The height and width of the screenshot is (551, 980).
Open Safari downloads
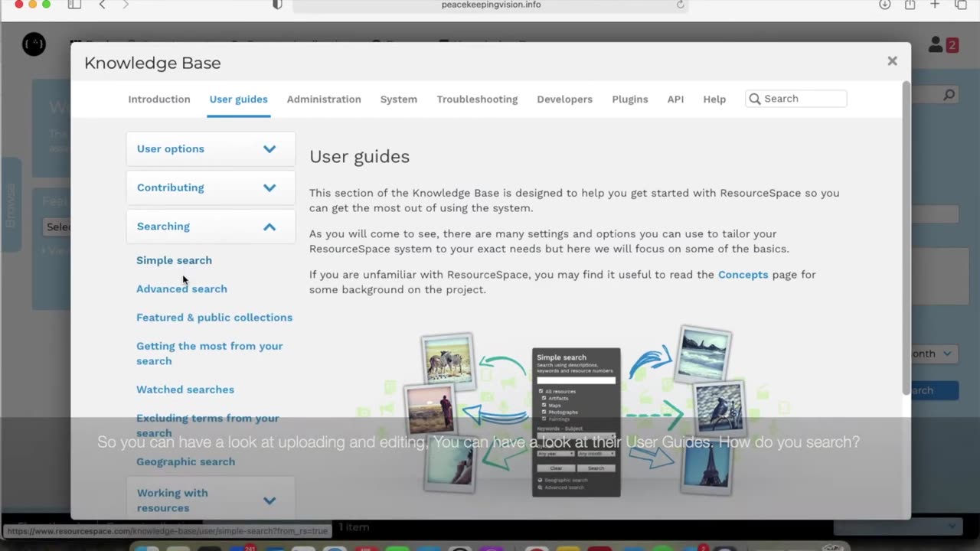[884, 5]
